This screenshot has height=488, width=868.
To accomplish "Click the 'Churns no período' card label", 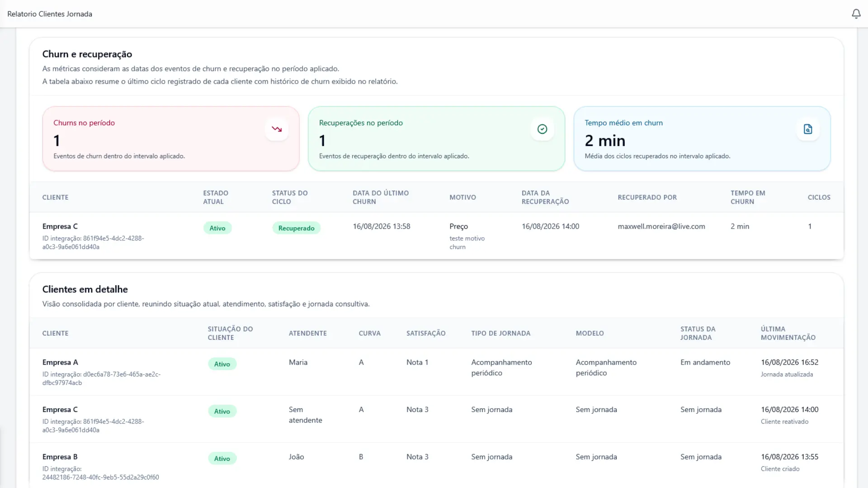I will 84,123.
